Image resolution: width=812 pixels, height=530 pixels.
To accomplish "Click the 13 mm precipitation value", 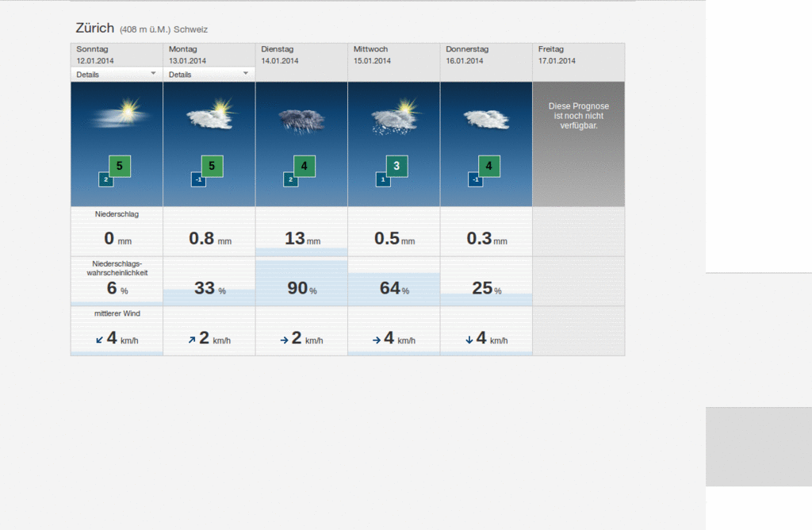I will pyautogui.click(x=302, y=238).
